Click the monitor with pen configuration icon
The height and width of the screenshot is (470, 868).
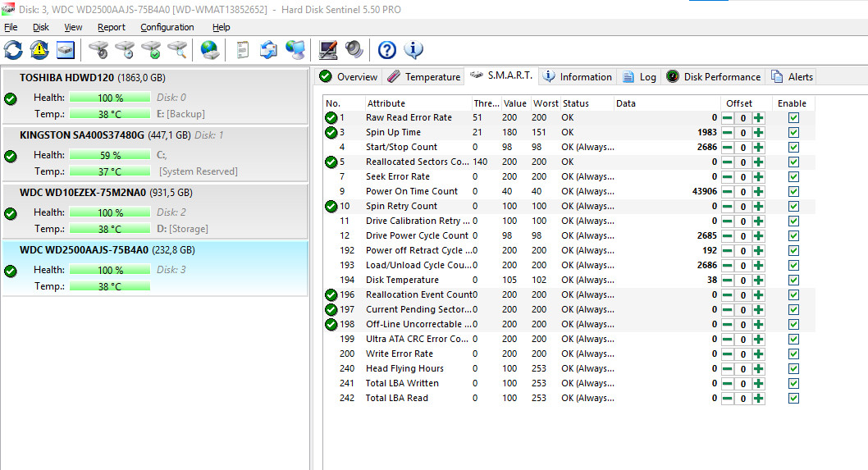pyautogui.click(x=328, y=50)
